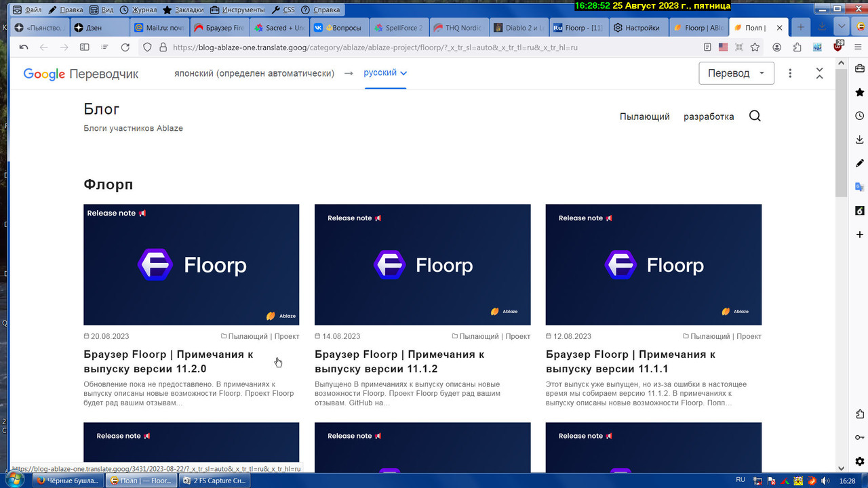Open the briefcase icon in the side panel

coord(860,69)
